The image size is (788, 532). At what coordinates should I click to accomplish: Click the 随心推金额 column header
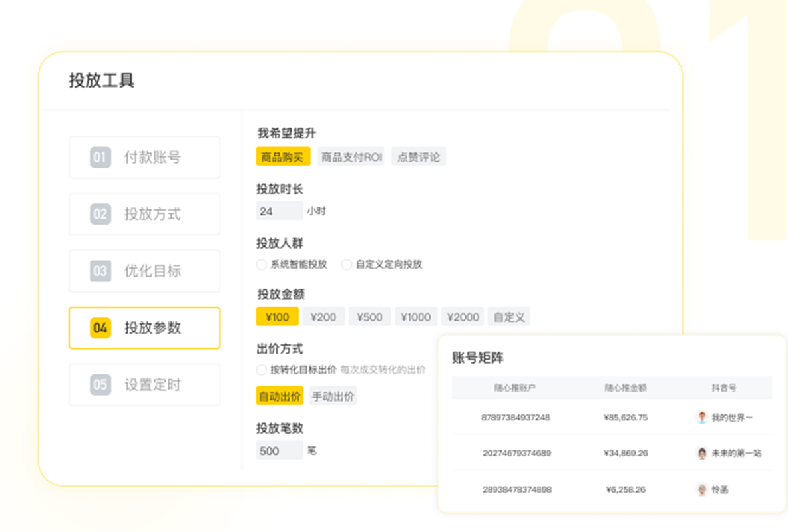tap(625, 388)
